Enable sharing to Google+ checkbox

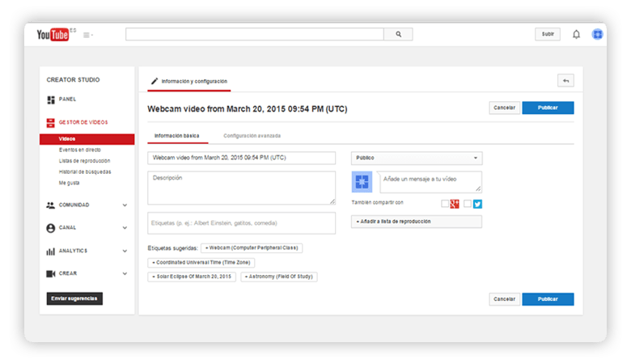click(445, 204)
